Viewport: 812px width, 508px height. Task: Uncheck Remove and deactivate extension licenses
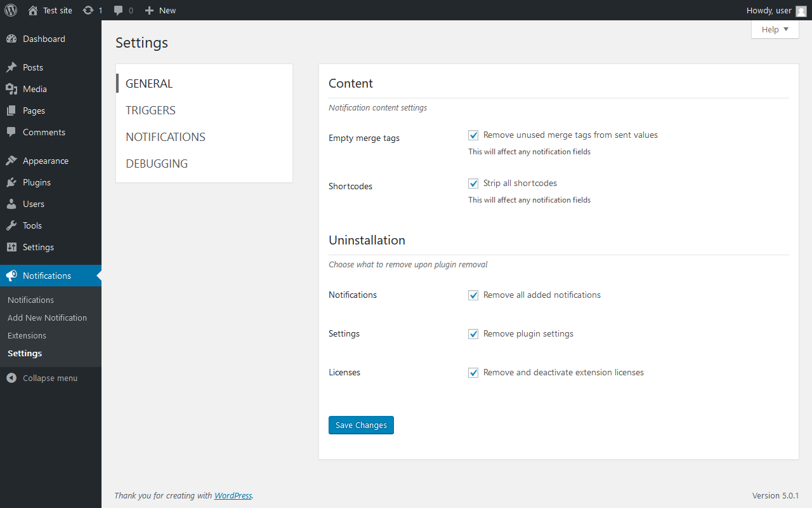point(473,373)
